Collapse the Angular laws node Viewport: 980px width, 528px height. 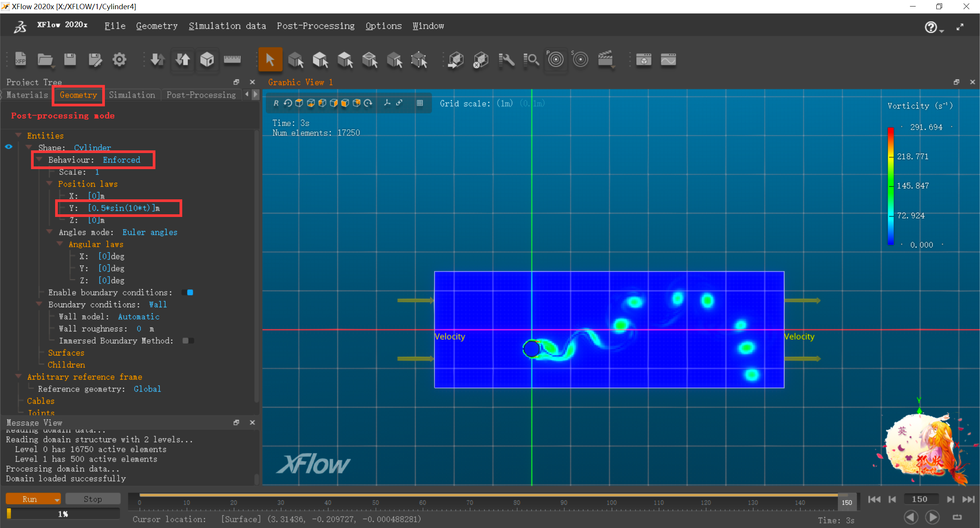(x=60, y=244)
